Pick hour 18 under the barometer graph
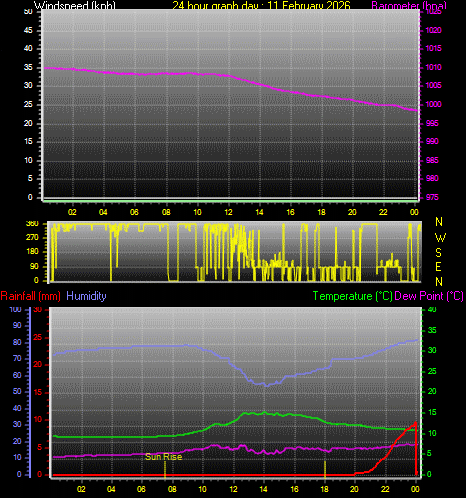Viewport: 466px width, 498px height. 321,212
